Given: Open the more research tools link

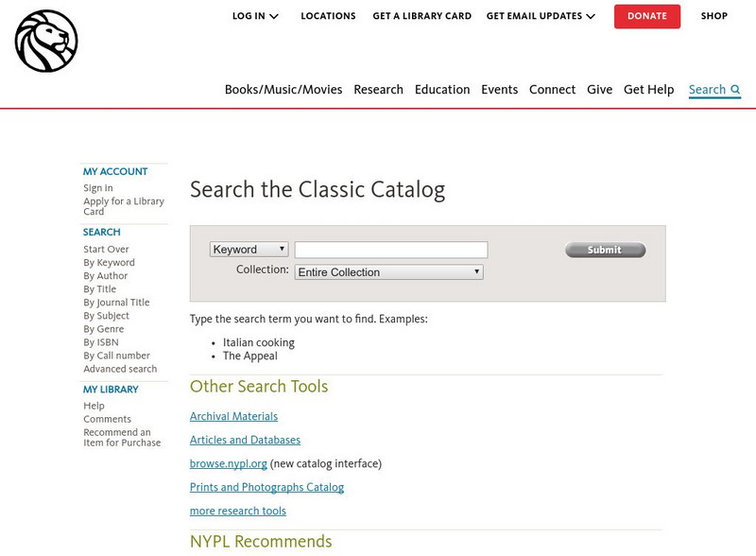Looking at the screenshot, I should 238,511.
